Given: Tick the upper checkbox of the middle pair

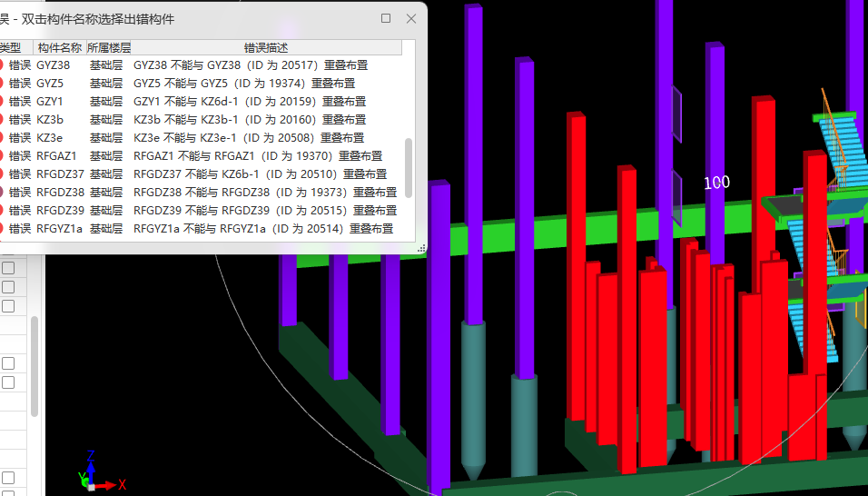Looking at the screenshot, I should pos(8,363).
